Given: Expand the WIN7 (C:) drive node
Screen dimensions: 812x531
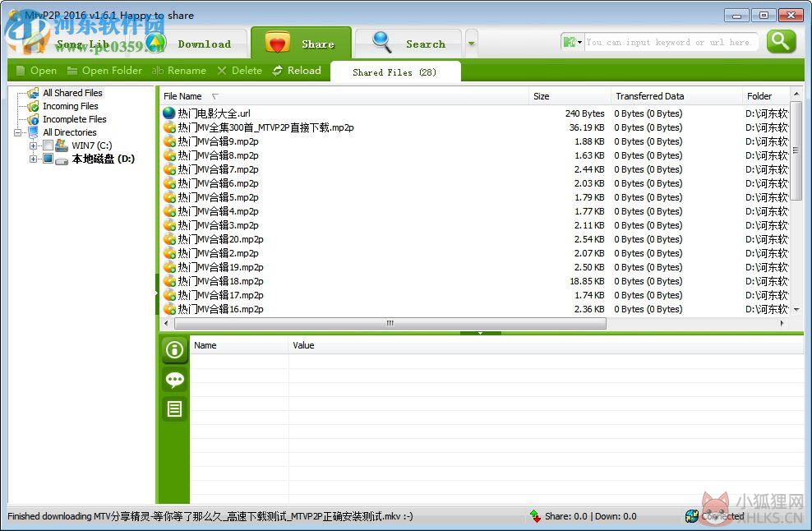Looking at the screenshot, I should click(33, 145).
